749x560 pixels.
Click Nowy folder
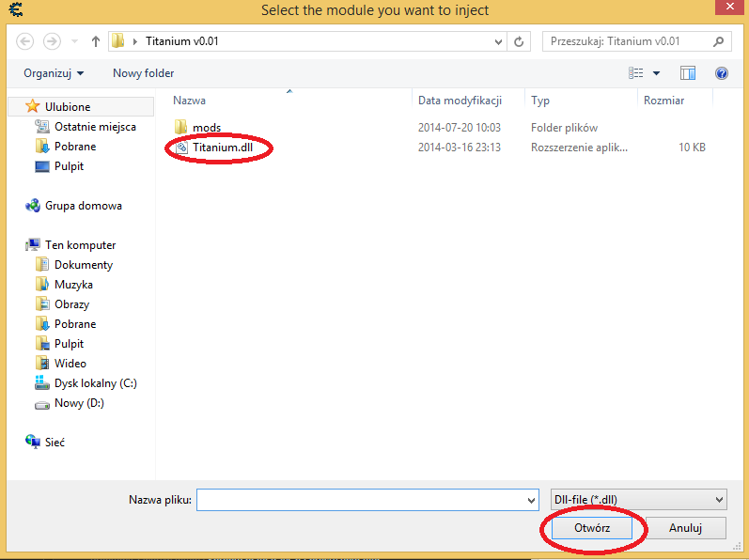[x=143, y=73]
